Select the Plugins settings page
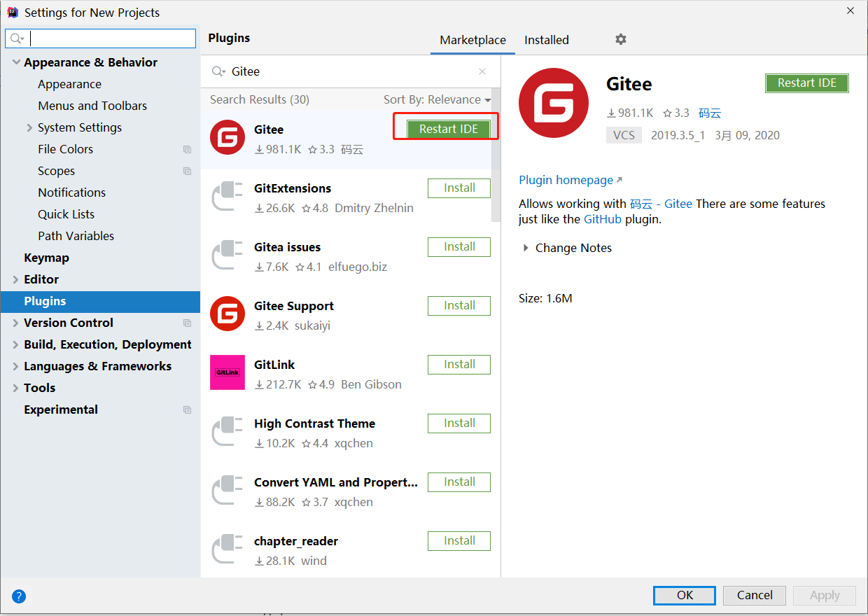Viewport: 868px width, 616px height. 100,301
